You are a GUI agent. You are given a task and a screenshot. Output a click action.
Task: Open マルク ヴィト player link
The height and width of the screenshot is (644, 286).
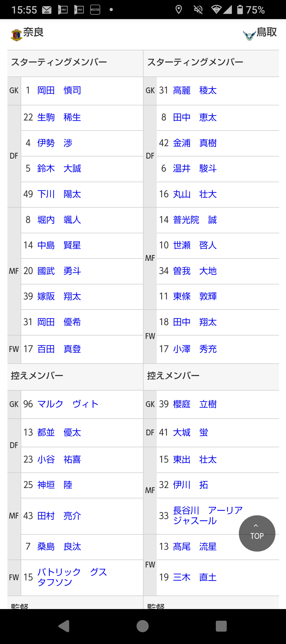pyautogui.click(x=68, y=404)
